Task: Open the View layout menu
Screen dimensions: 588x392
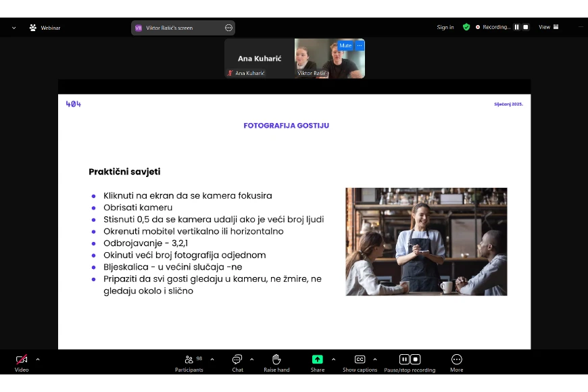Action: [549, 27]
